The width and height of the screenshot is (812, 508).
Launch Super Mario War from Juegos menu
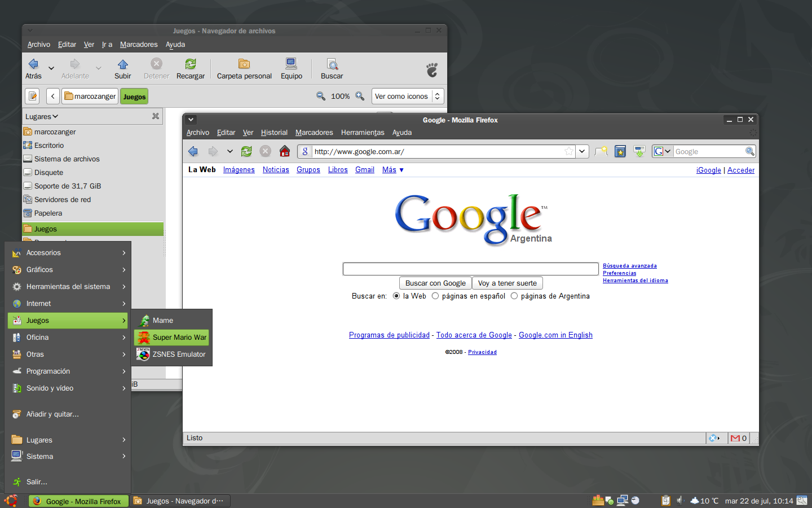[x=171, y=338]
